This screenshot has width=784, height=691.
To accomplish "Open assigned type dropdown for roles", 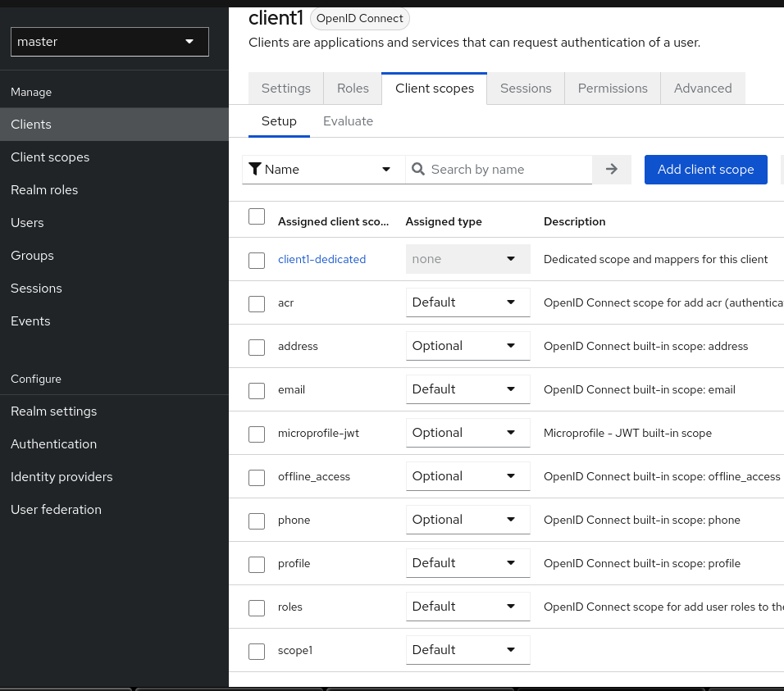I will (467, 607).
